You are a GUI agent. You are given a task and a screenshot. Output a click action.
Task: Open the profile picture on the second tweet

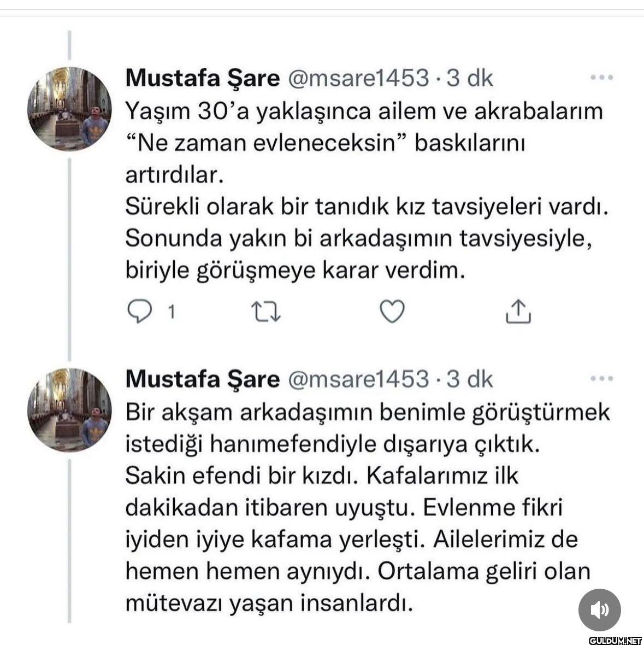[x=69, y=410]
